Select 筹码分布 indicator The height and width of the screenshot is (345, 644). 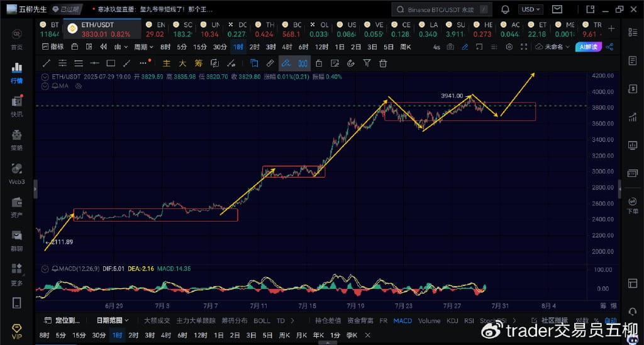pos(235,320)
